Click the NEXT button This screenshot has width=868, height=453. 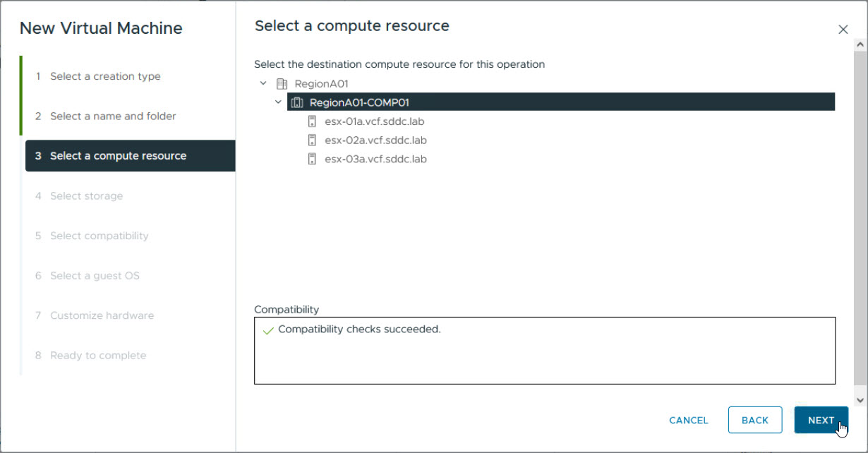tap(821, 420)
